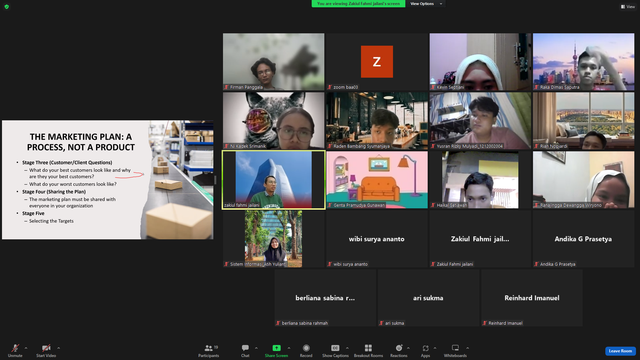Select Raka Dimas Saputra's video tile
Viewport: 640px width, 360px height.
(x=583, y=62)
